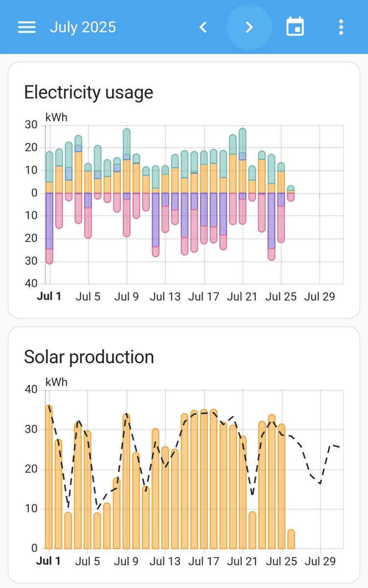The height and width of the screenshot is (588, 368).
Task: Open the calendar date picker
Action: pos(295,27)
